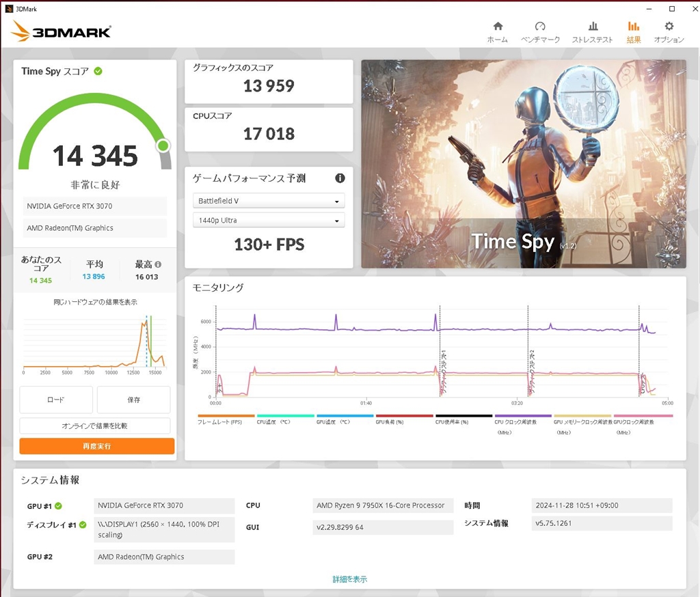Click the orange 再度実行 button
The image size is (700, 597).
[x=97, y=446]
